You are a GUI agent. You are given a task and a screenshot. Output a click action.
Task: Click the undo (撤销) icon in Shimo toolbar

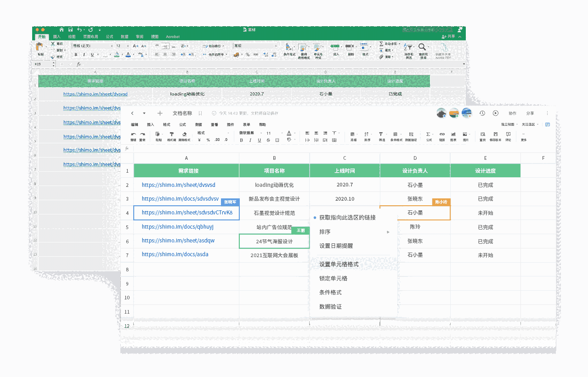[133, 135]
